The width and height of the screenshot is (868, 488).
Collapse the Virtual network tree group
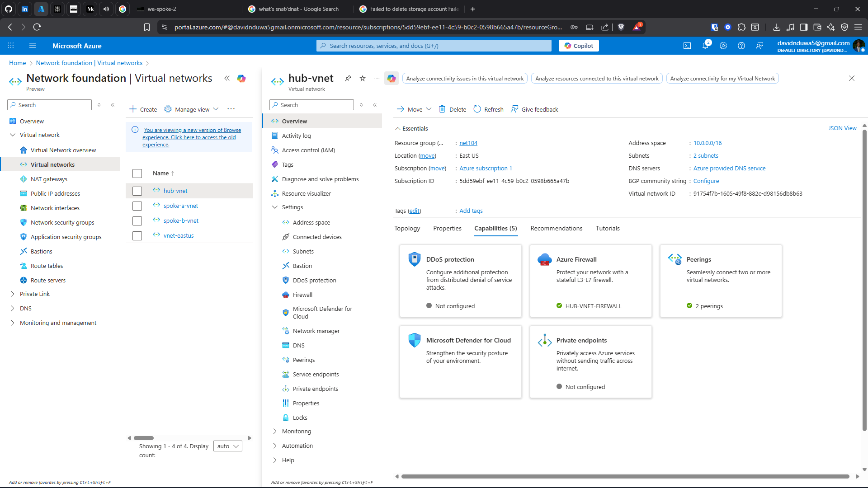(x=12, y=135)
